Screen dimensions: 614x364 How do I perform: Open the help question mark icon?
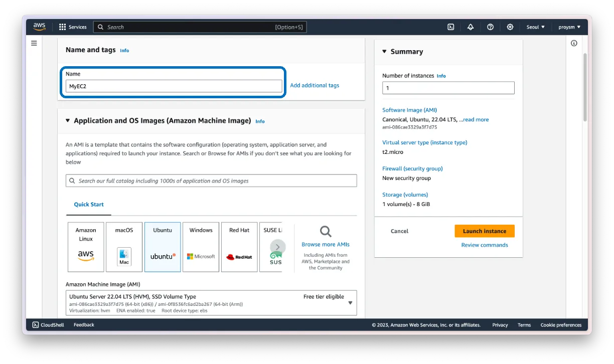[x=490, y=27]
